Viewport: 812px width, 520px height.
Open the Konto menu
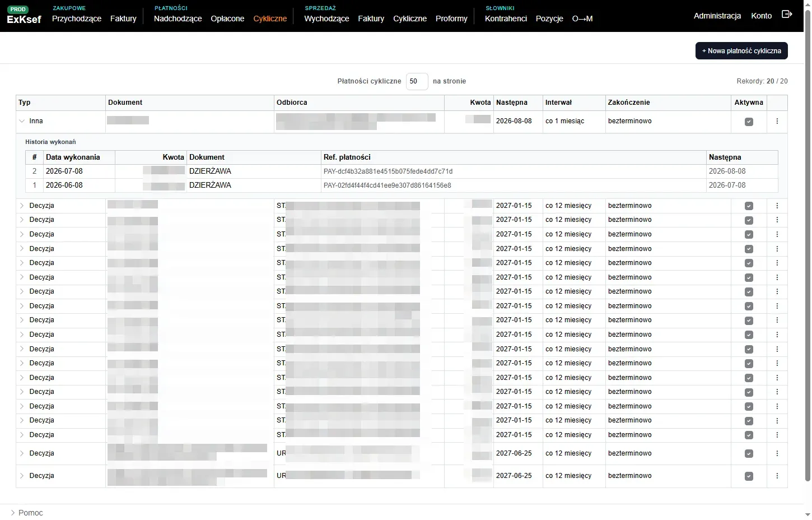761,16
